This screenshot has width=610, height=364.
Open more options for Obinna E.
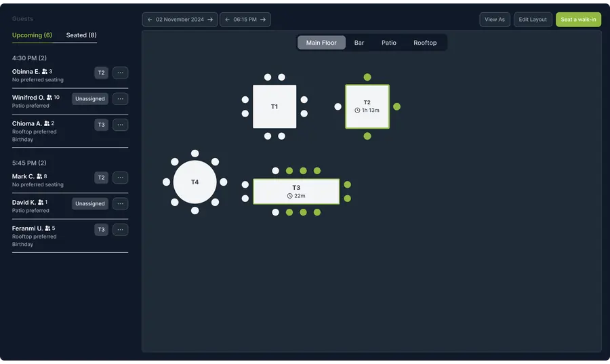(120, 73)
